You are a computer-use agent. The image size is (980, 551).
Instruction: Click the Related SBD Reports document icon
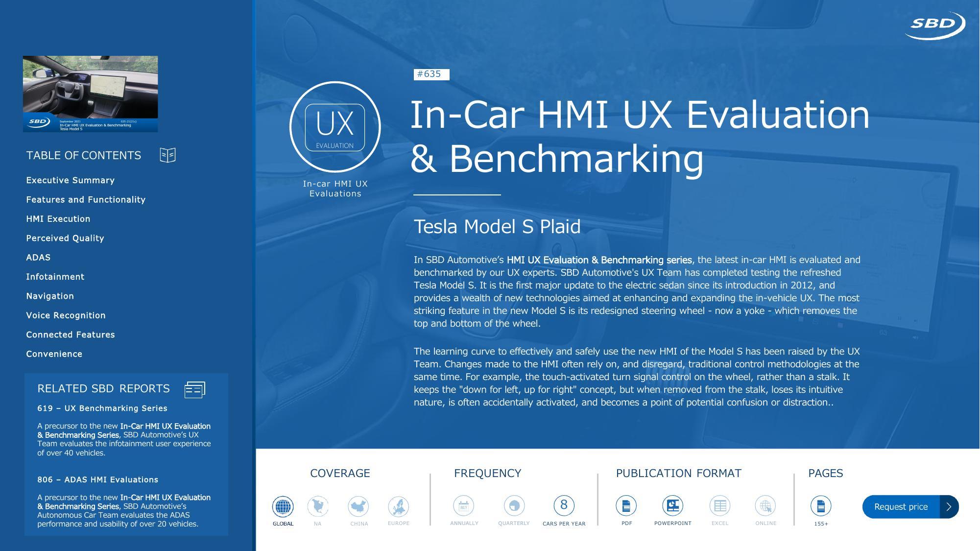pyautogui.click(x=194, y=389)
